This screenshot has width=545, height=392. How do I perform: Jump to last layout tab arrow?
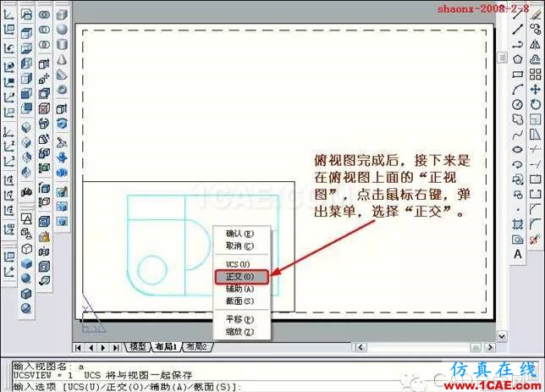116,347
